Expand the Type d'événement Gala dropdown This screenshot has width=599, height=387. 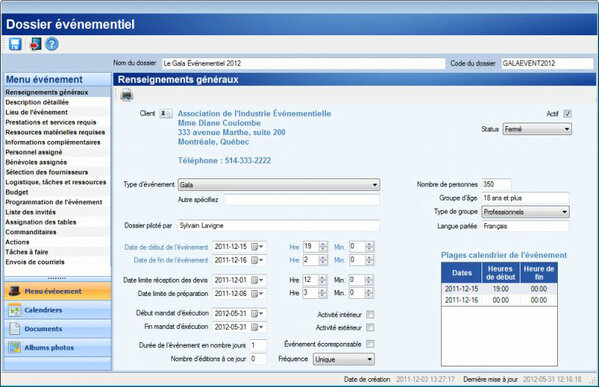click(278, 185)
